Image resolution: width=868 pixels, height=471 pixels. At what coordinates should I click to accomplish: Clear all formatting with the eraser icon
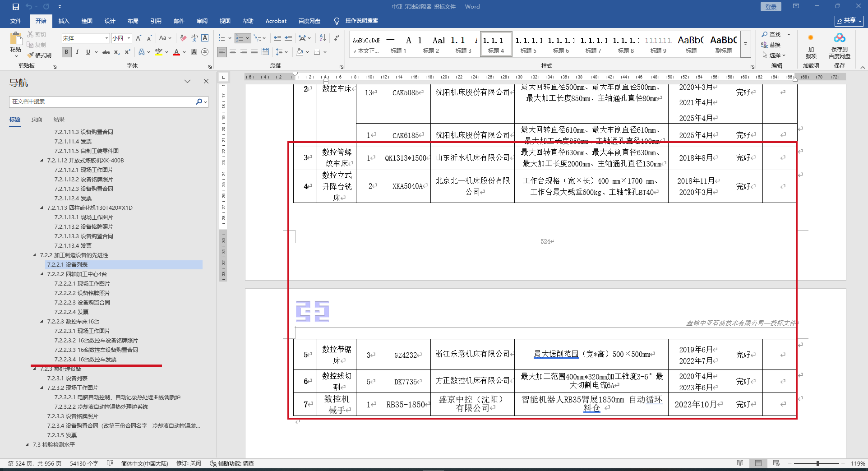click(x=183, y=38)
